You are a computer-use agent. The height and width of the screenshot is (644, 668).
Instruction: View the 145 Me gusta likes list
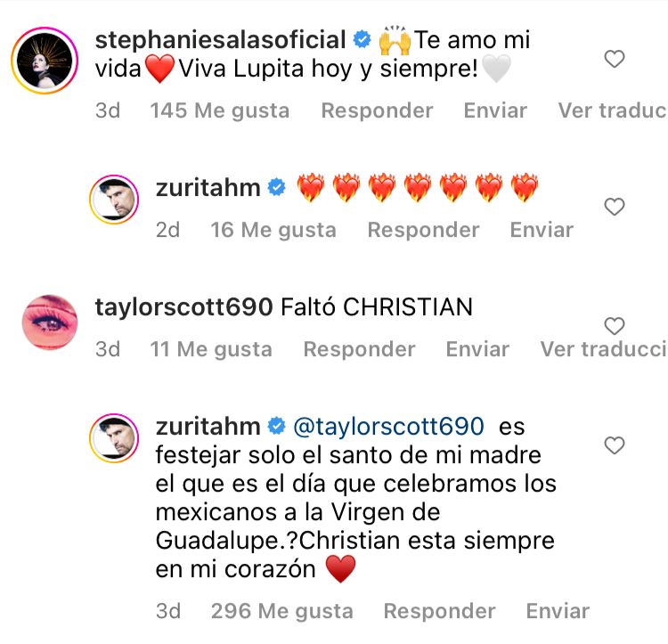click(x=220, y=110)
